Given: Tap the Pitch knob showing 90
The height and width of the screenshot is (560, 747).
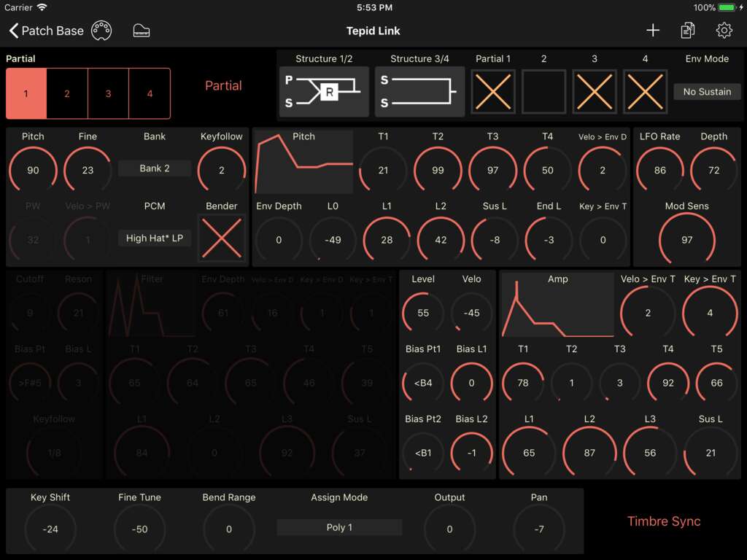Looking at the screenshot, I should [x=33, y=170].
